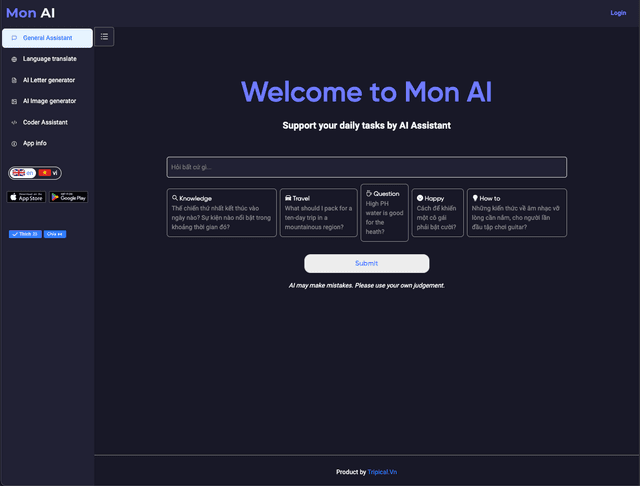This screenshot has height=486, width=640.
Task: Click the Submit button
Action: coord(367,264)
